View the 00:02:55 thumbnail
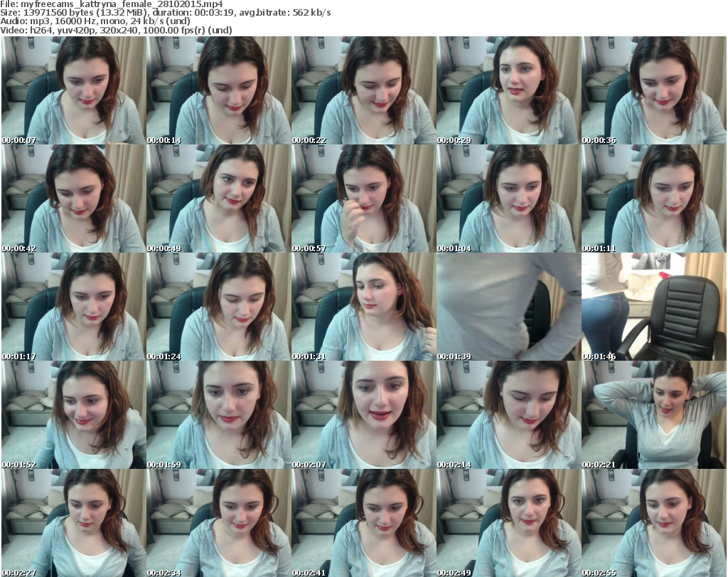The width and height of the screenshot is (728, 577). coord(654,523)
